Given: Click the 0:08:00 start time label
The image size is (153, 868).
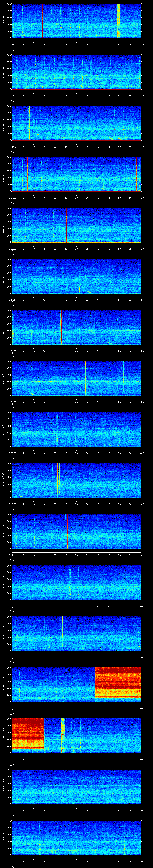Looking at the screenshot, I should tap(12, 402).
